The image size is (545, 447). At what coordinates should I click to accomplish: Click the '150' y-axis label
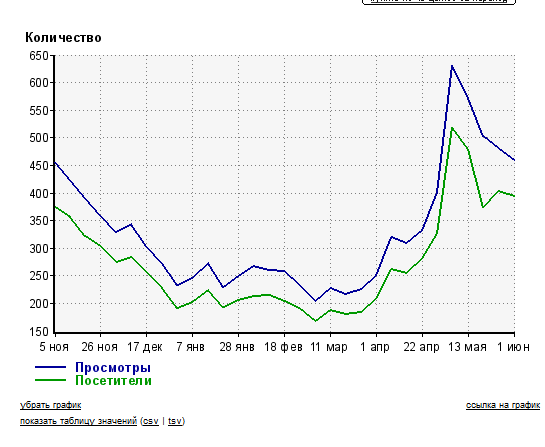pos(39,332)
